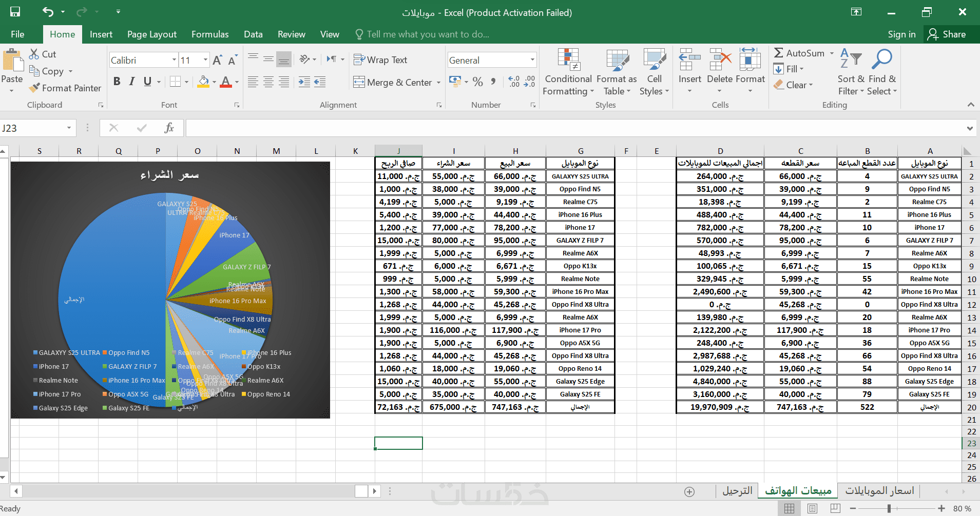Apply the red Font Color swatch

[x=225, y=82]
